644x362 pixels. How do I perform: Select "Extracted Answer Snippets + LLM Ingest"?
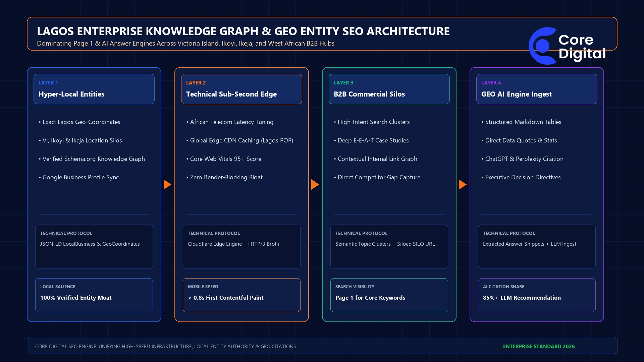click(530, 244)
